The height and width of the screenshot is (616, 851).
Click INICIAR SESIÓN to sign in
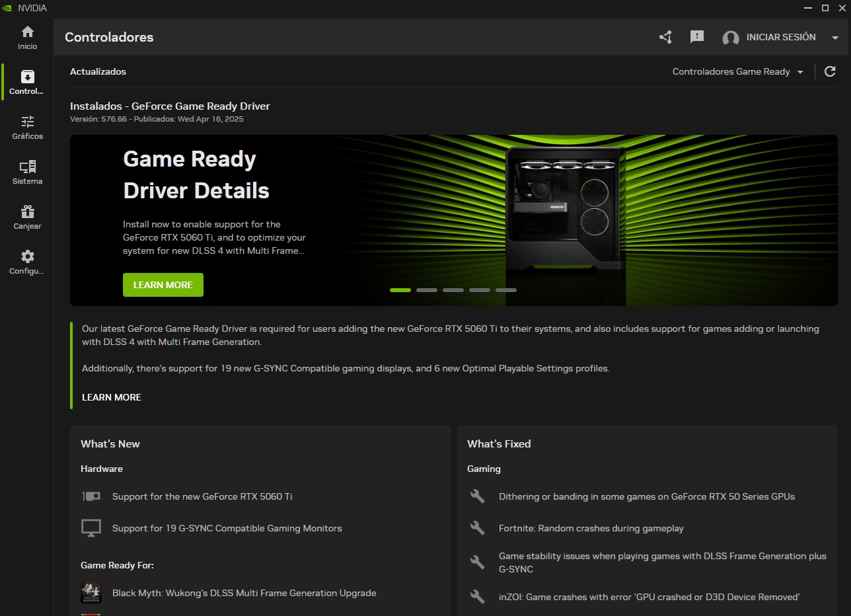coord(780,38)
